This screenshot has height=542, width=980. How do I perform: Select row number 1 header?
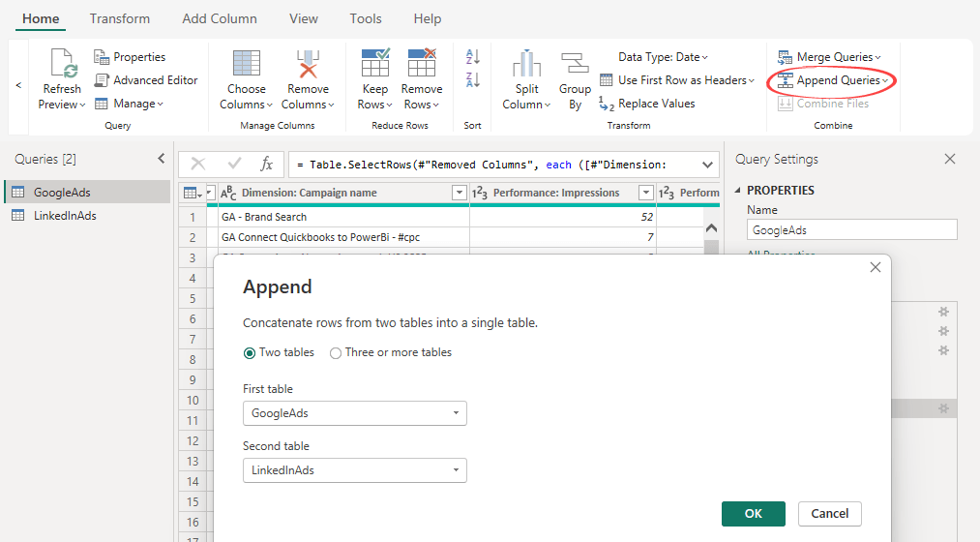click(193, 217)
